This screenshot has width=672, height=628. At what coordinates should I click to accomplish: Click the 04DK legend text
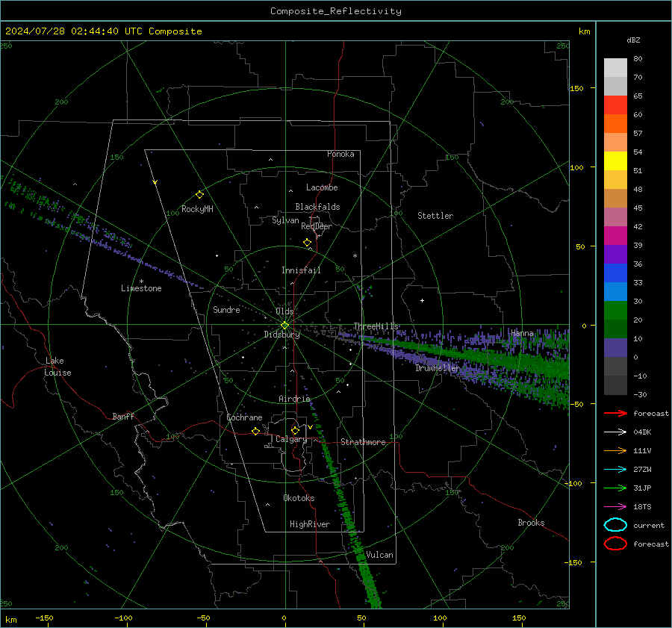(642, 432)
